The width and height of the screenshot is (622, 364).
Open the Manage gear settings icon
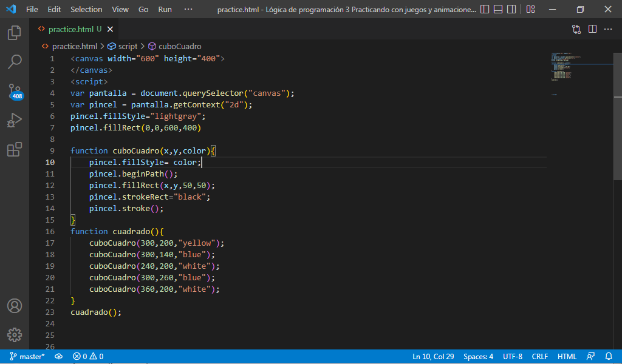[x=15, y=335]
